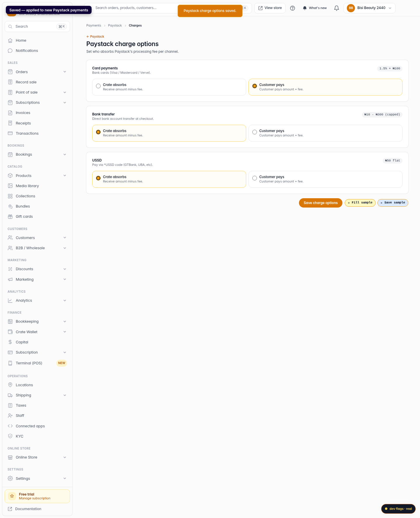This screenshot has height=518, width=420.
Task: Select Crate absorbs for Bank transfer
Action: tap(169, 133)
